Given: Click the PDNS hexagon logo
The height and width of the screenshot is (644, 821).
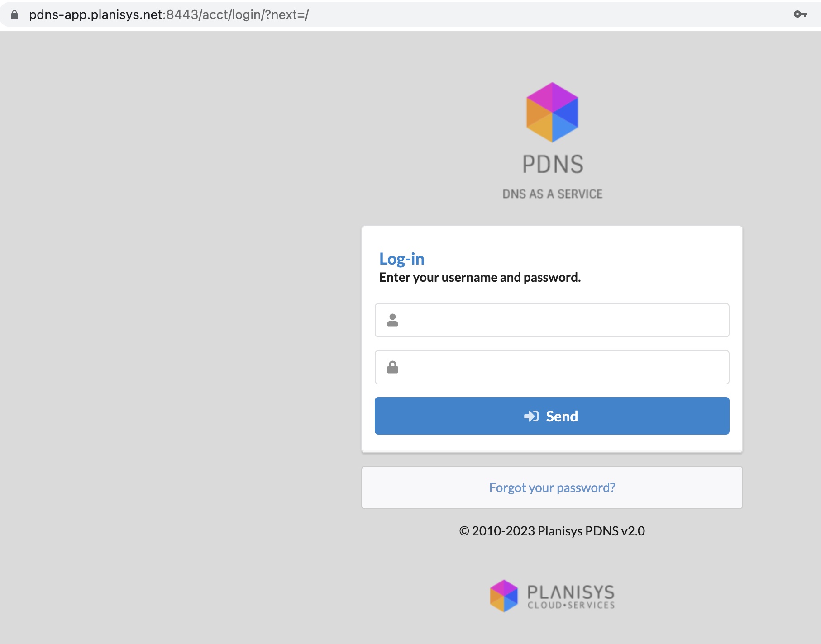Looking at the screenshot, I should [x=552, y=112].
